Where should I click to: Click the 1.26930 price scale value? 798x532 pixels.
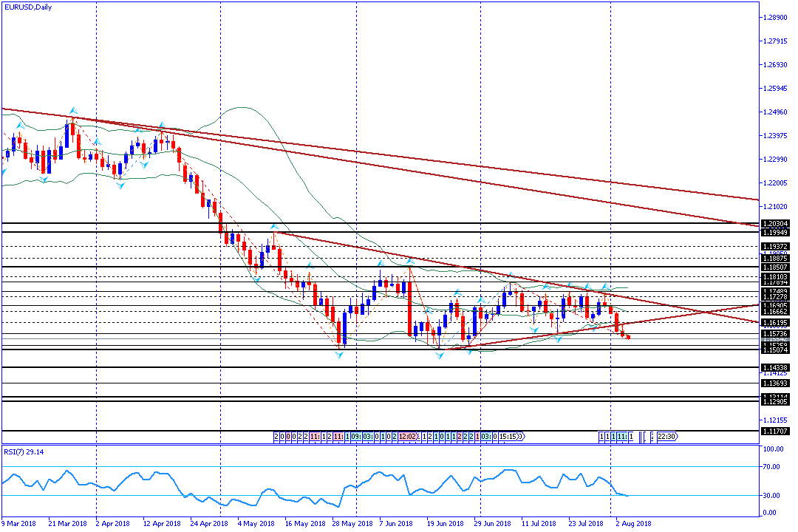click(775, 65)
